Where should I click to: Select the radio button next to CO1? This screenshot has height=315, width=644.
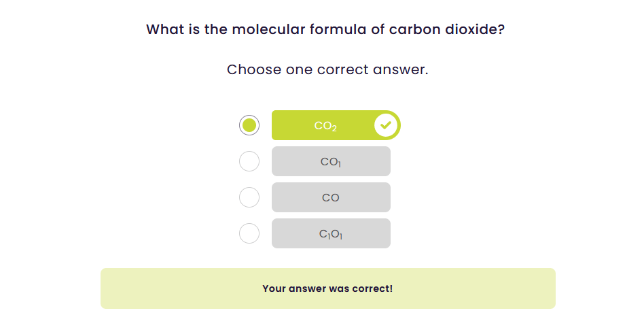tap(249, 161)
